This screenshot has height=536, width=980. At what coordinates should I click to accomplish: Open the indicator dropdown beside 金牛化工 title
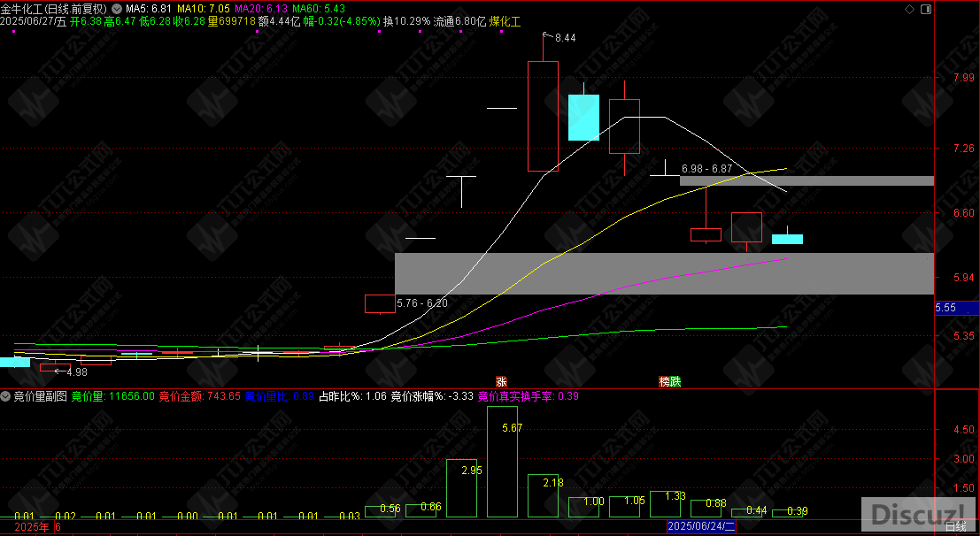[x=117, y=8]
